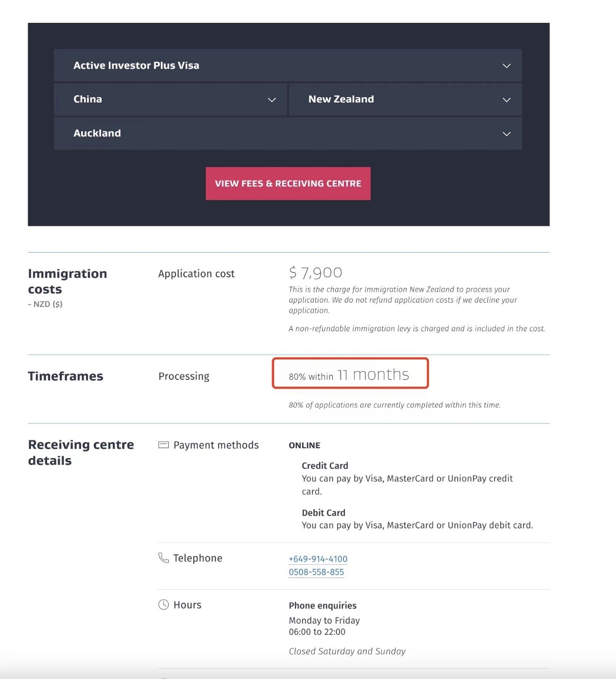Click the chevron arrow beside Auckland

(x=507, y=134)
